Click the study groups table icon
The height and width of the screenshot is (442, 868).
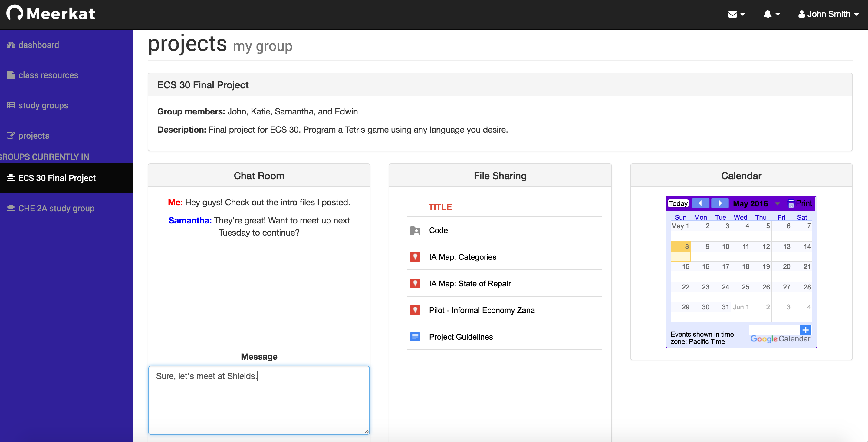point(11,105)
